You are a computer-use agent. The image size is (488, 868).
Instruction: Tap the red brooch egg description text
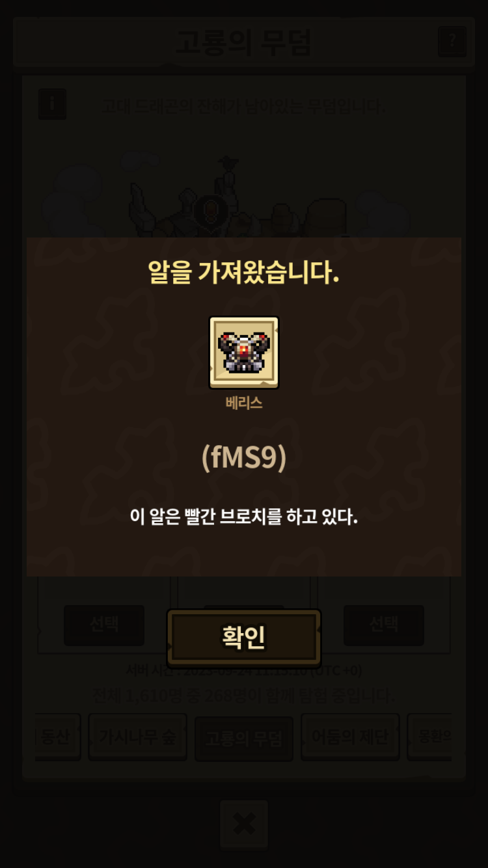point(244,517)
